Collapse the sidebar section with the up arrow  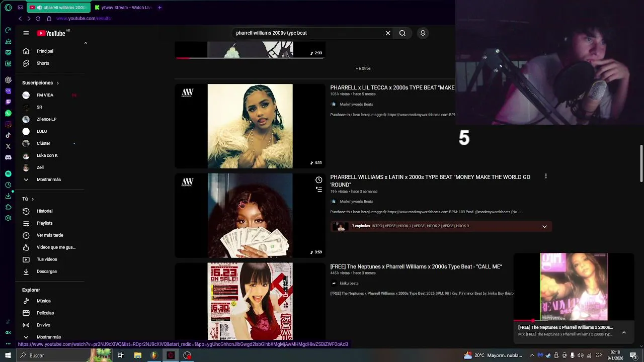pyautogui.click(x=86, y=43)
